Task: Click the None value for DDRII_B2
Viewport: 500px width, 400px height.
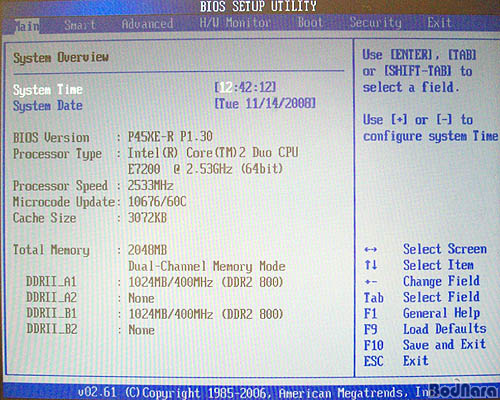Action: [141, 330]
